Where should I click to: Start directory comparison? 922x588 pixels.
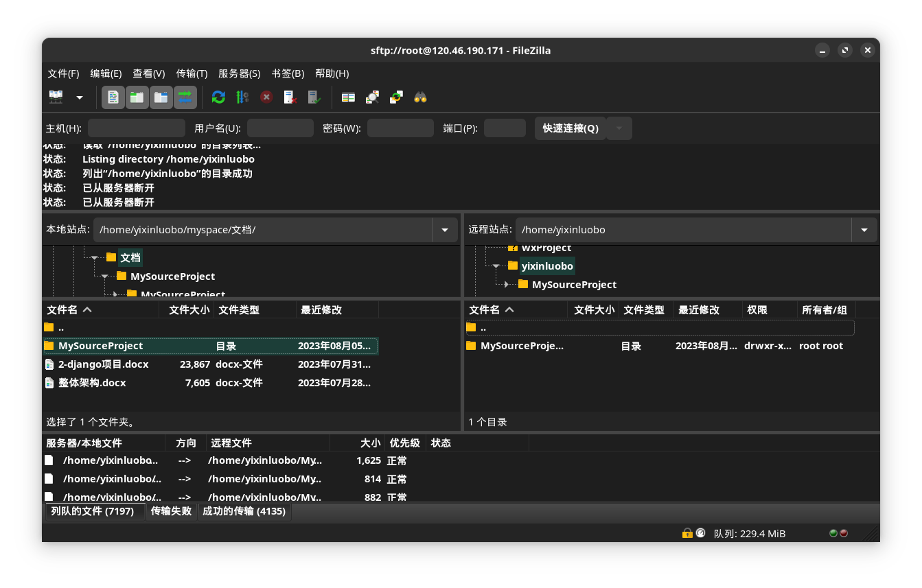(x=348, y=97)
